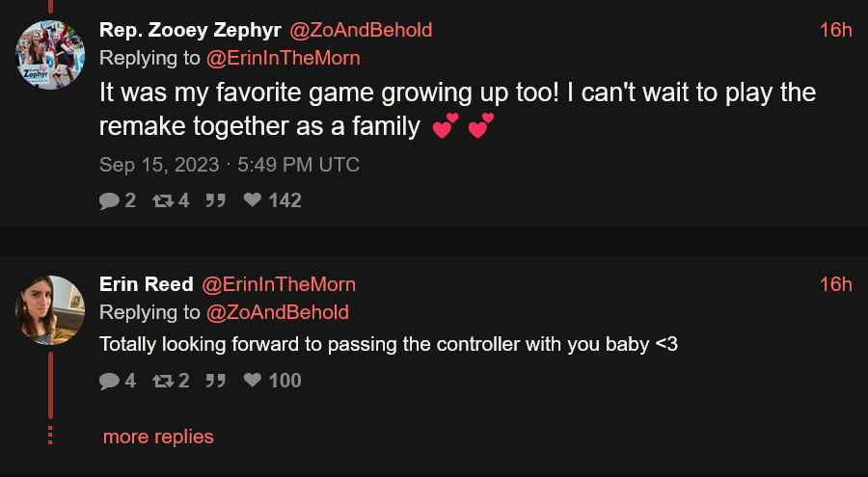The height and width of the screenshot is (477, 868).
Task: Like Erin Reed's tweet via heart icon
Action: pyautogui.click(x=253, y=381)
